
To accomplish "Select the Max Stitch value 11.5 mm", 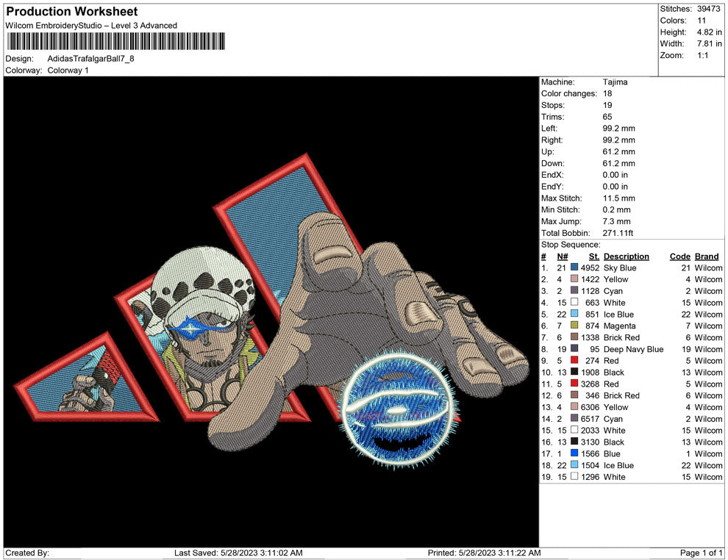I will coord(619,198).
